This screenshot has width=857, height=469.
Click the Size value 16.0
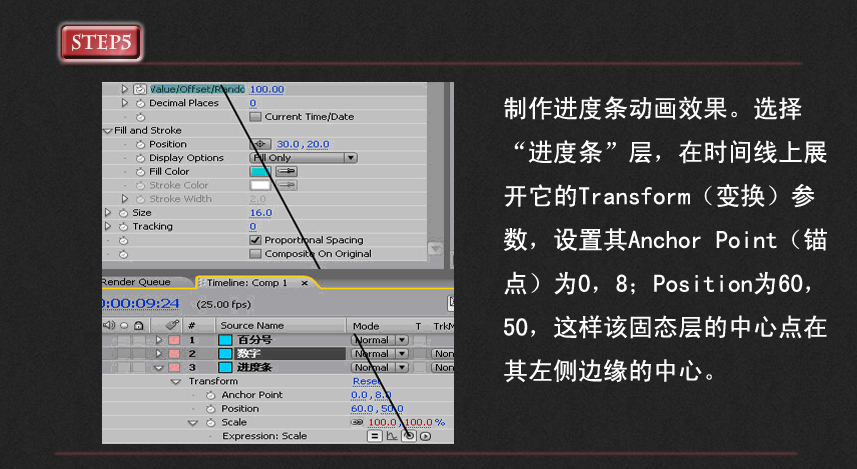coord(261,213)
